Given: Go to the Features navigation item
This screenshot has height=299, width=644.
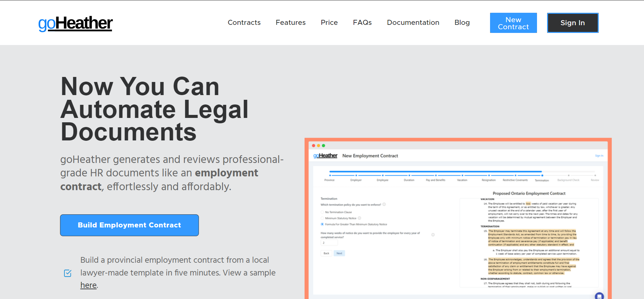Looking at the screenshot, I should [290, 23].
